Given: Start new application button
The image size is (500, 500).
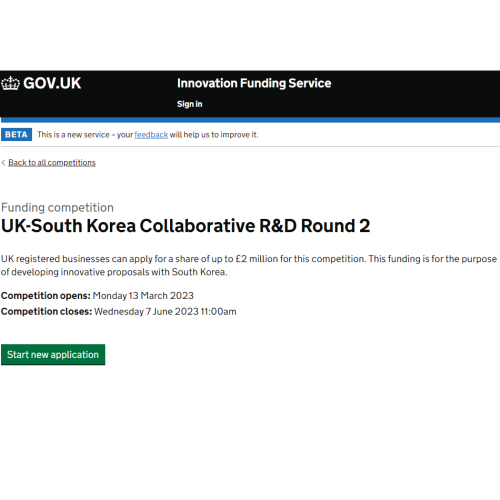Looking at the screenshot, I should 53,355.
